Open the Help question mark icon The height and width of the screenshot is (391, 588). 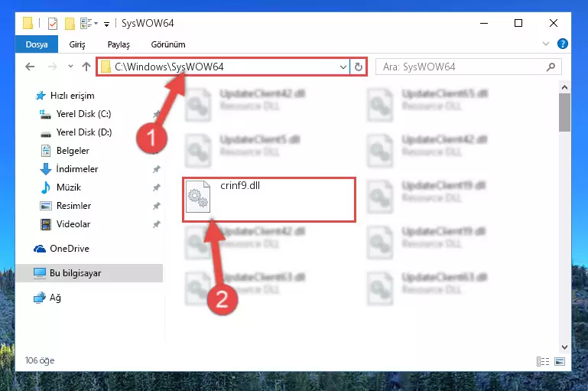tap(562, 44)
